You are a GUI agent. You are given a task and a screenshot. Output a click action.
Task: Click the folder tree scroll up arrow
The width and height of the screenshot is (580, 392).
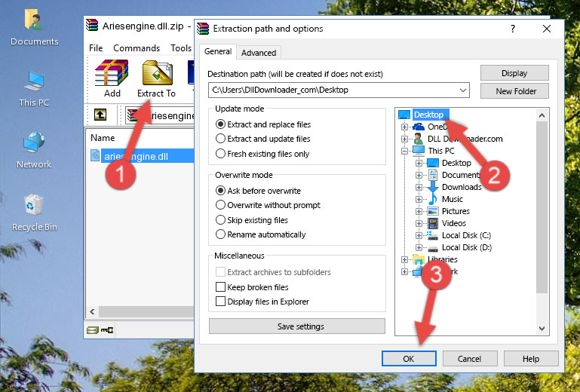(x=542, y=115)
